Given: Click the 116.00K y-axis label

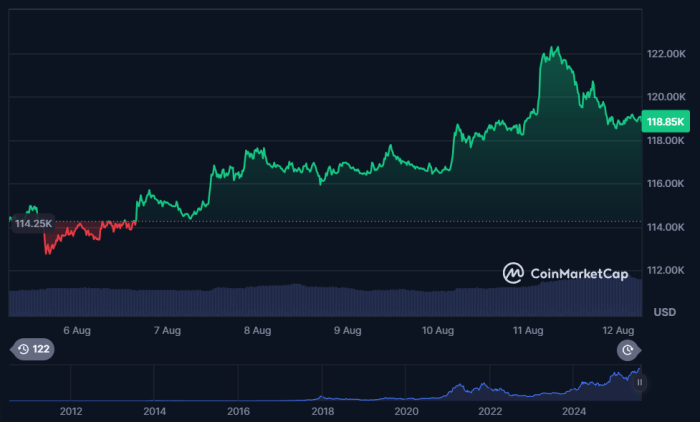Looking at the screenshot, I should [668, 184].
